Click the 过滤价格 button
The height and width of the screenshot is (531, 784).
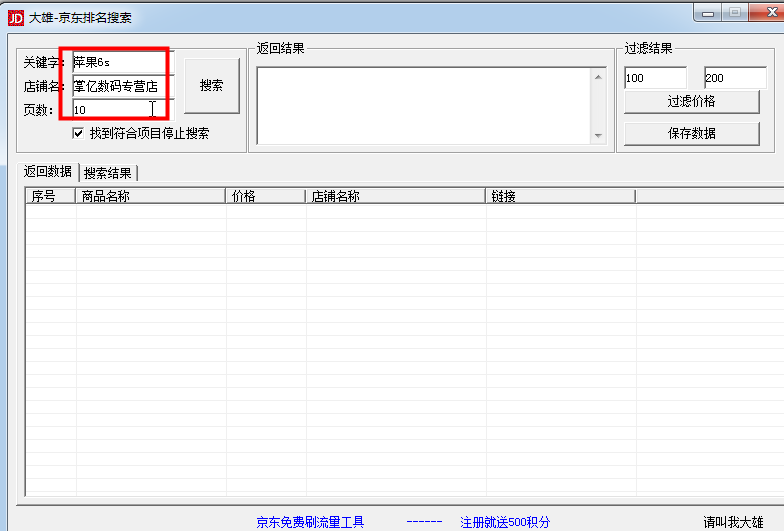tap(692, 102)
